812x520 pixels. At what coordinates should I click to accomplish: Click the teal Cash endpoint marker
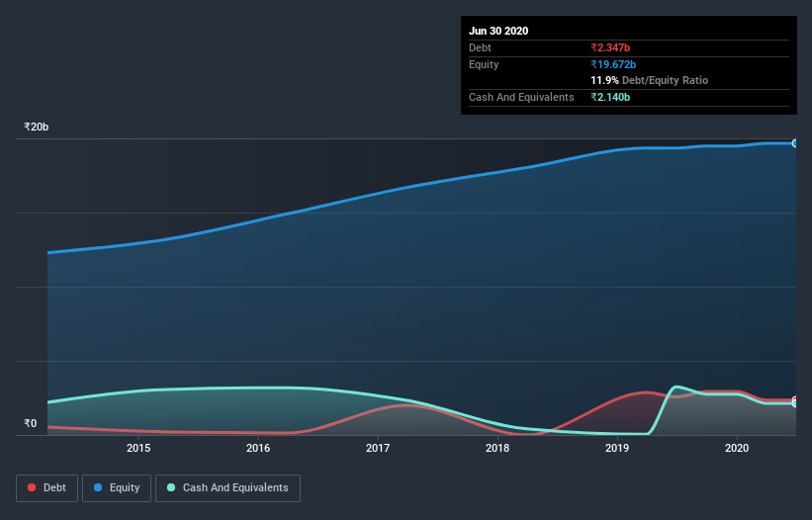click(x=795, y=403)
